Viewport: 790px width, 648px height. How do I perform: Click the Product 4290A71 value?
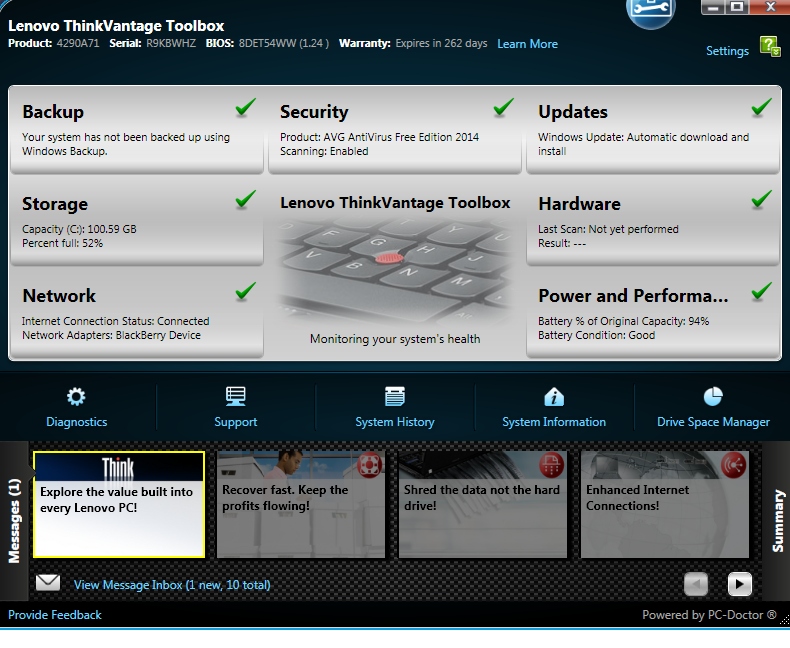[x=78, y=43]
